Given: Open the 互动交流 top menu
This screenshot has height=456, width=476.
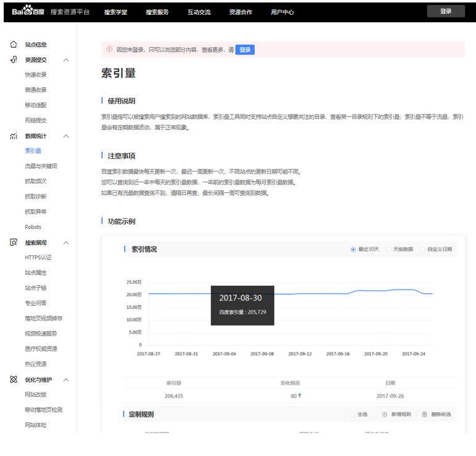Looking at the screenshot, I should coord(199,12).
